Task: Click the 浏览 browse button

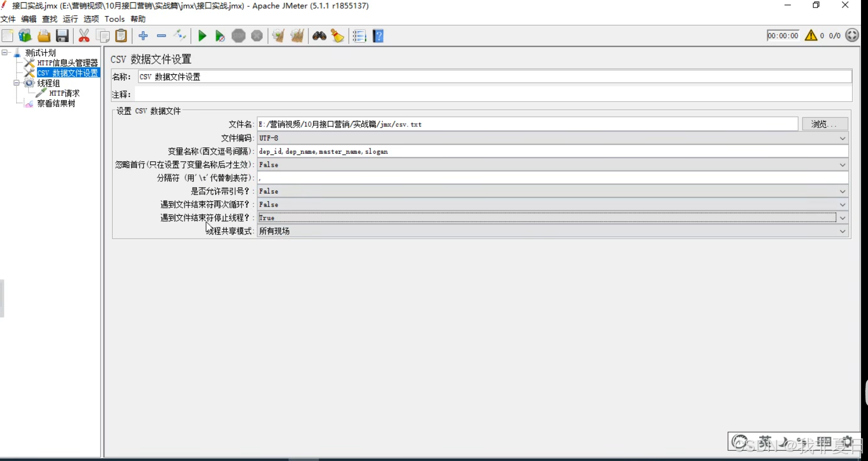Action: click(825, 124)
